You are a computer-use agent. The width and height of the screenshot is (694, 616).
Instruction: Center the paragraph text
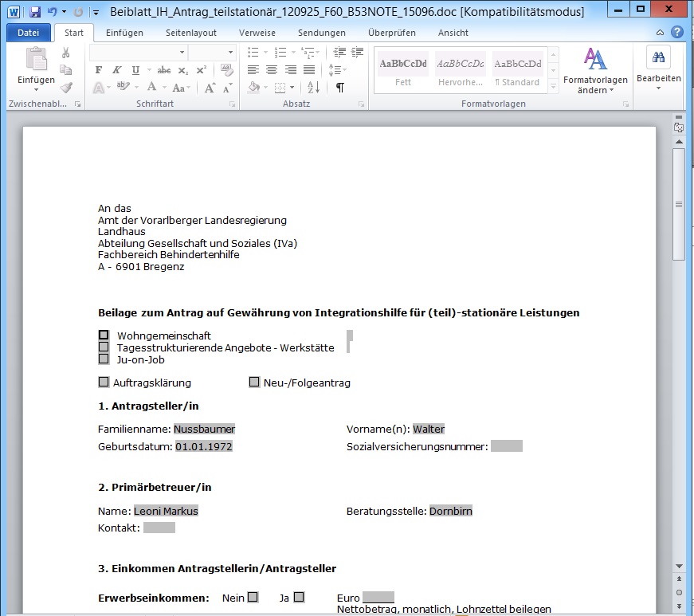[x=272, y=70]
